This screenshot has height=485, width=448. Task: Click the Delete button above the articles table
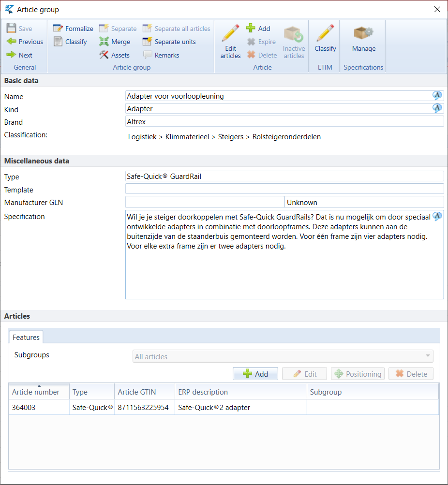point(411,374)
